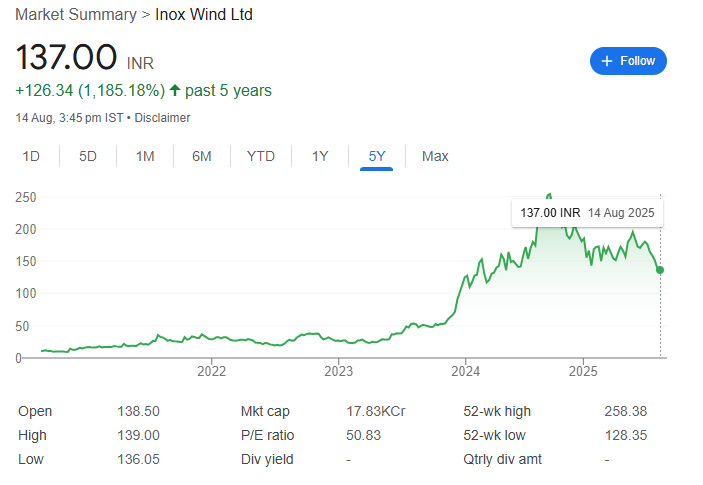Select the 1Y time range tab
This screenshot has height=485, width=703.
click(x=320, y=156)
